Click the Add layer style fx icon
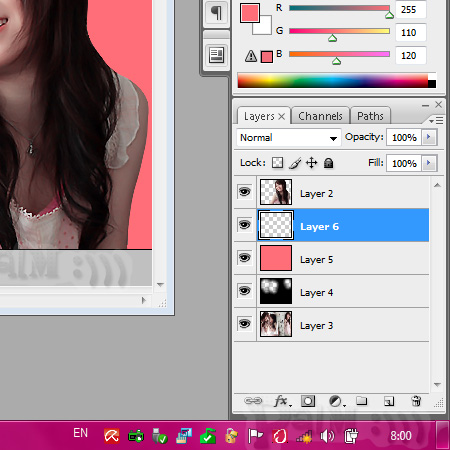The width and height of the screenshot is (450, 450). tap(282, 401)
